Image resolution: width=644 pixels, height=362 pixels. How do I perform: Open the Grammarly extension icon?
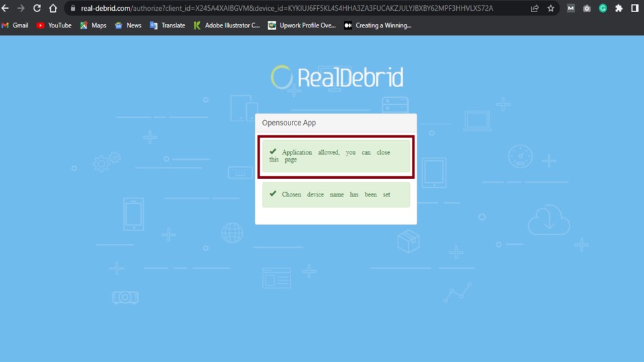tap(602, 8)
